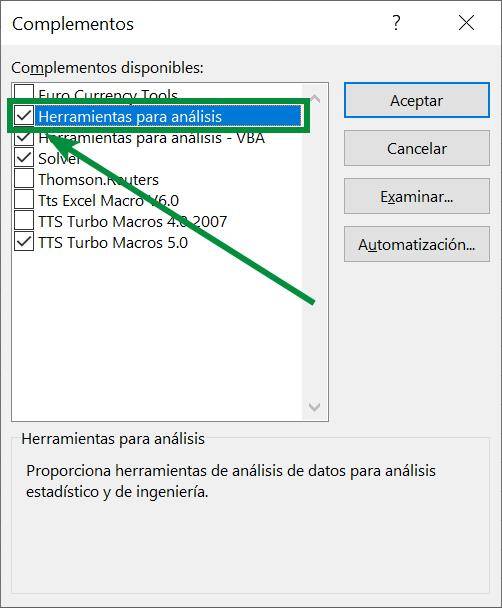Enable Tts Excel Macro V6.0 checkbox
The width and height of the screenshot is (502, 608).
(24, 199)
